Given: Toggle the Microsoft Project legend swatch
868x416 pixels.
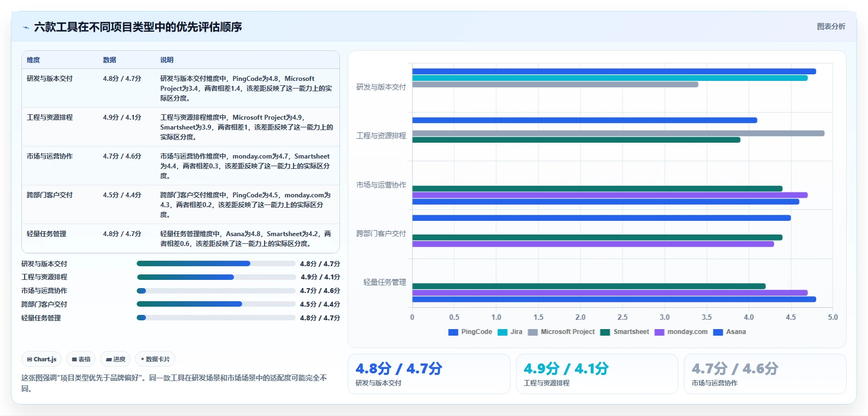Looking at the screenshot, I should 533,332.
